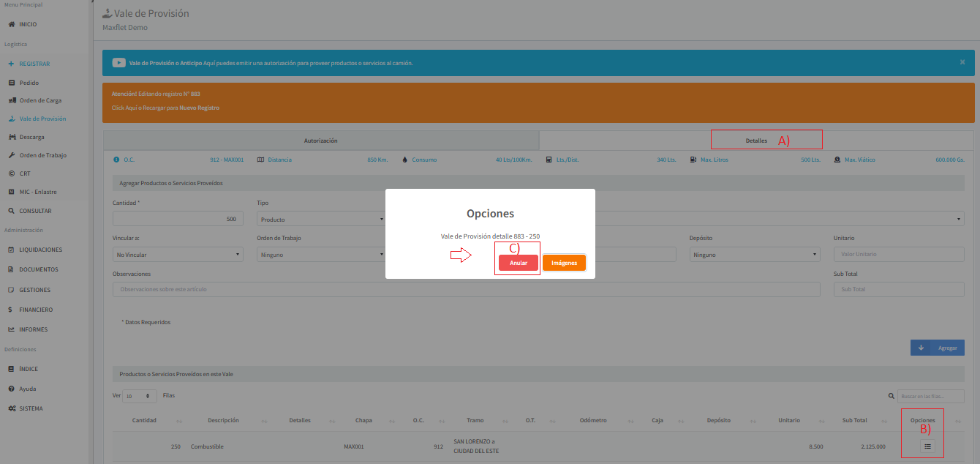Open SISTEMA settings in sidebar
Image resolution: width=980 pixels, height=464 pixels.
point(31,408)
